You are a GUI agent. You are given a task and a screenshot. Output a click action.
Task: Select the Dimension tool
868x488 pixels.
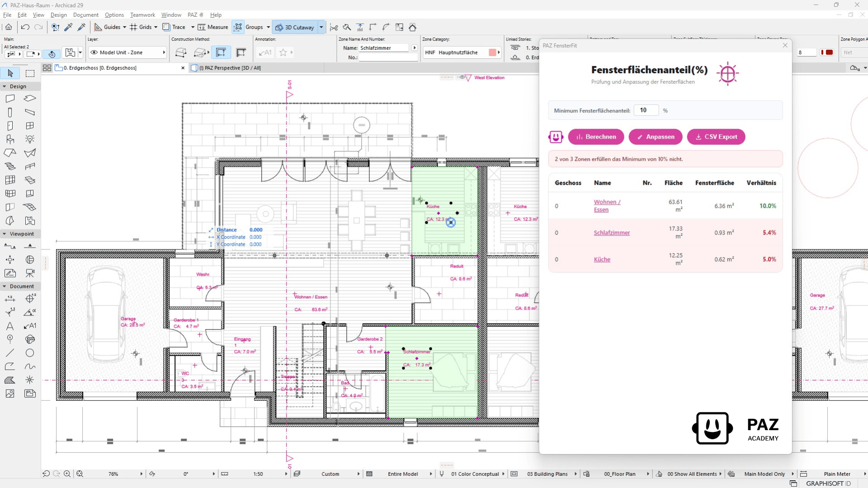[10, 299]
